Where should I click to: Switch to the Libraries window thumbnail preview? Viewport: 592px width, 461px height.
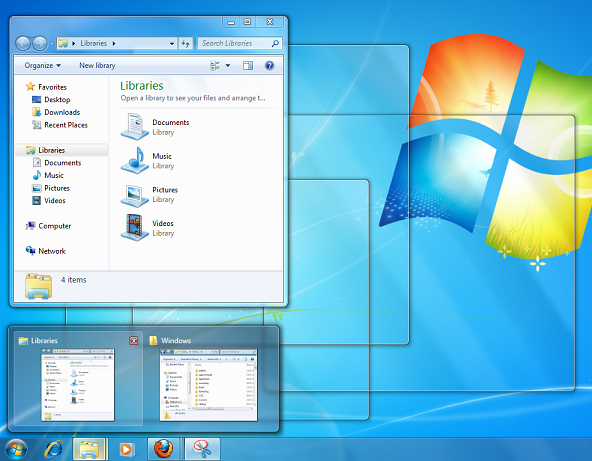(78, 384)
